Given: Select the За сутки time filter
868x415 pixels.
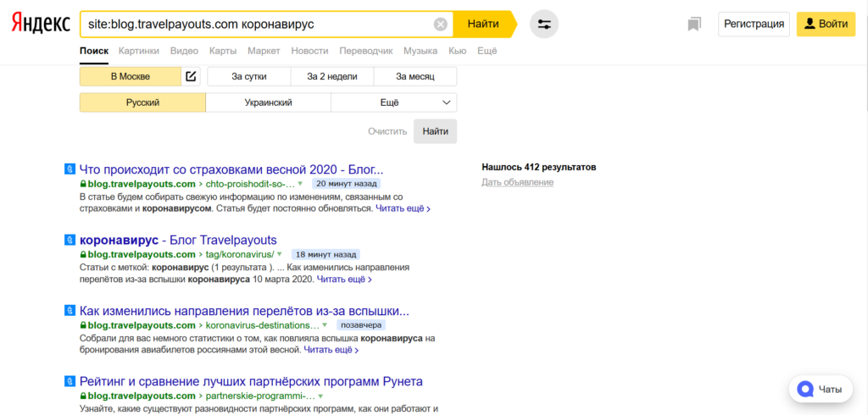Looking at the screenshot, I should point(249,76).
